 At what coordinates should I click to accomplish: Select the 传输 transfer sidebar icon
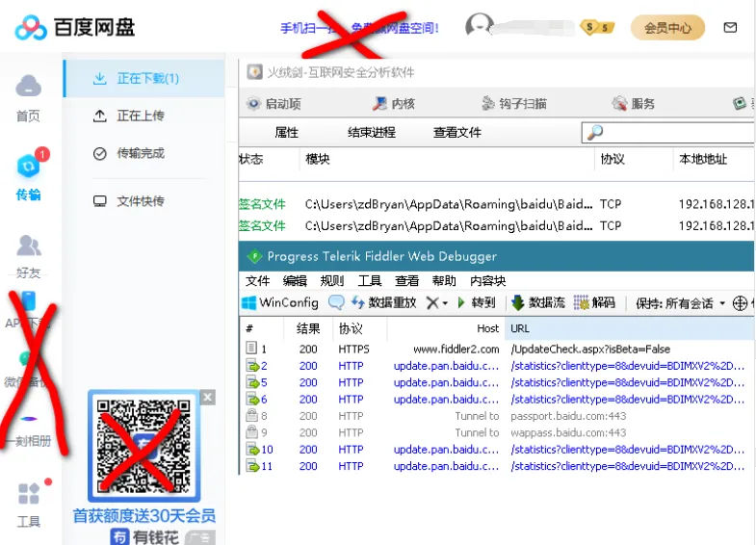pos(29,167)
